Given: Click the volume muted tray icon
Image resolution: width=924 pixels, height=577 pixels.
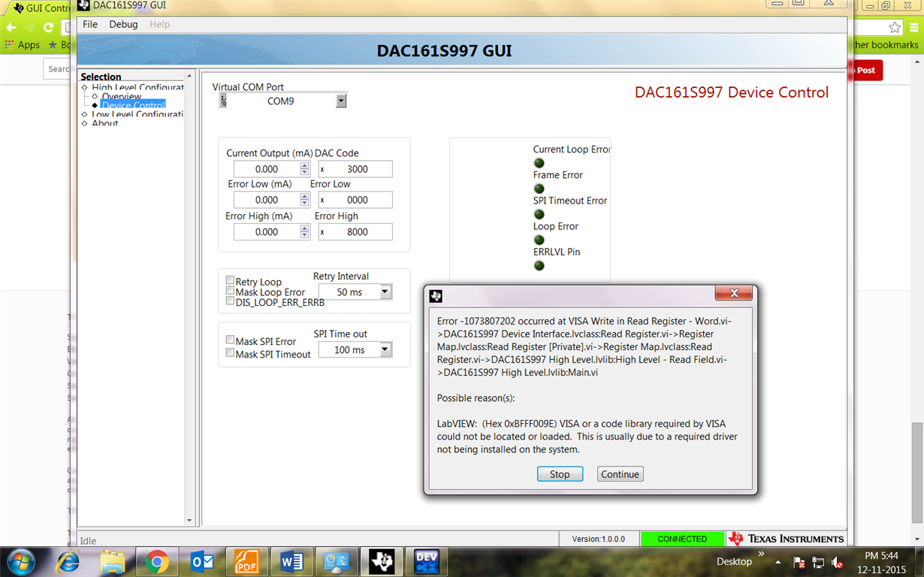Looking at the screenshot, I should 838,562.
